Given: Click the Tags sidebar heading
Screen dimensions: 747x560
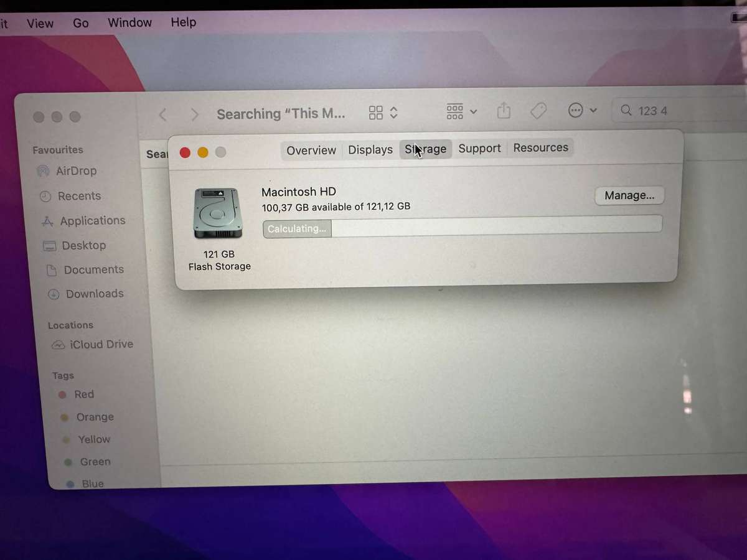Looking at the screenshot, I should [x=63, y=376].
